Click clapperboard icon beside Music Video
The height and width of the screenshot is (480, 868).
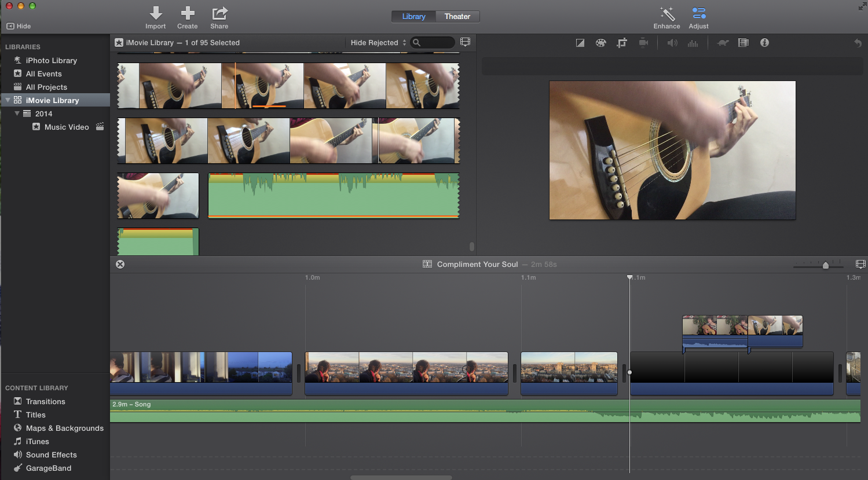point(100,127)
